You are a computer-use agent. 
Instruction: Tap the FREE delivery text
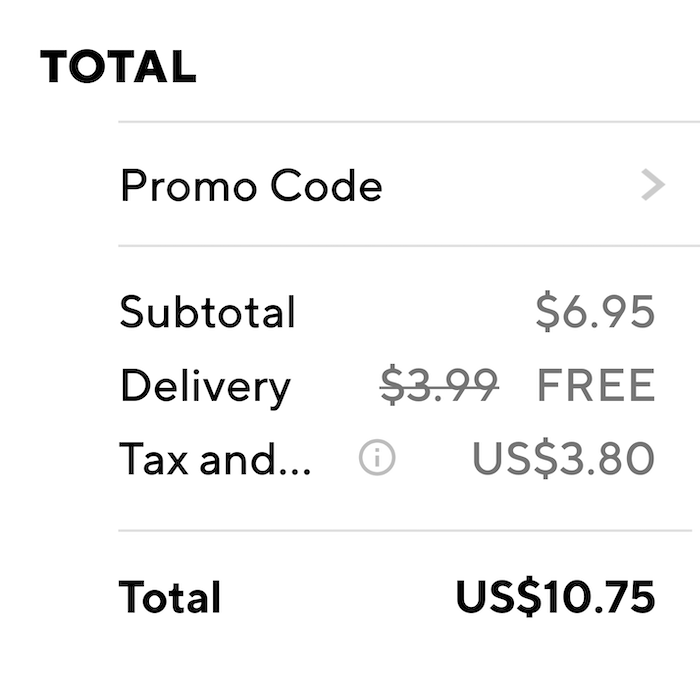[596, 384]
